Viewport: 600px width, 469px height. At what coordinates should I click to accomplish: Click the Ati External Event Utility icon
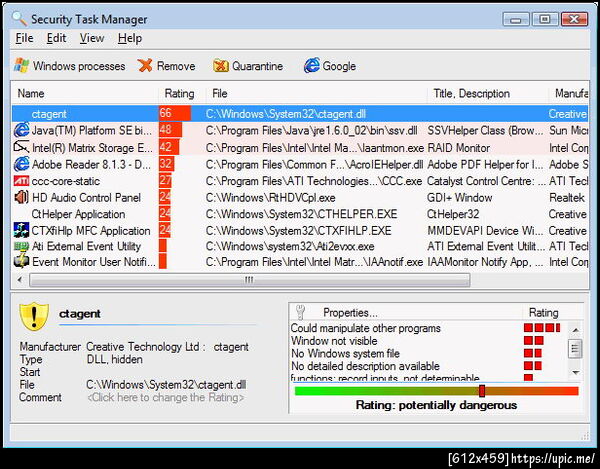(x=21, y=246)
